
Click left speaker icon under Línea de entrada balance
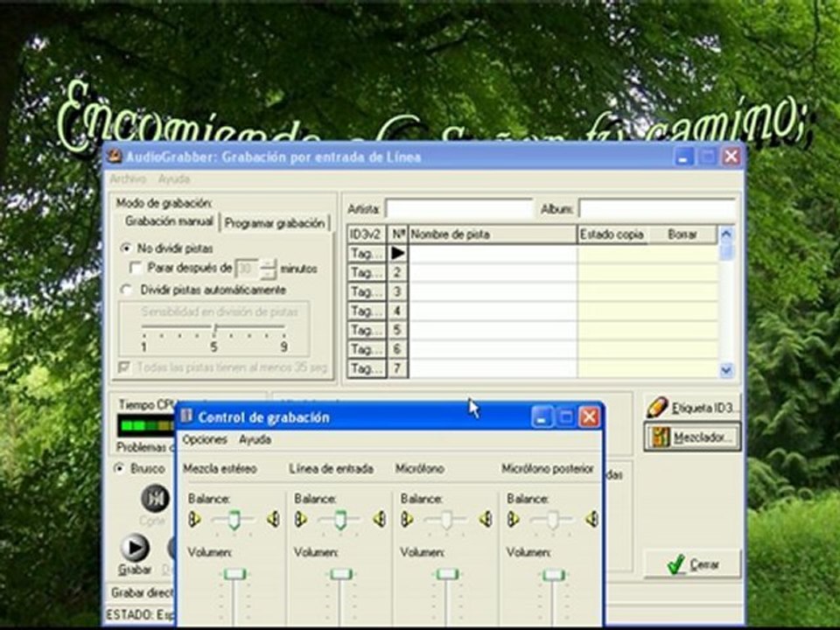[x=301, y=519]
